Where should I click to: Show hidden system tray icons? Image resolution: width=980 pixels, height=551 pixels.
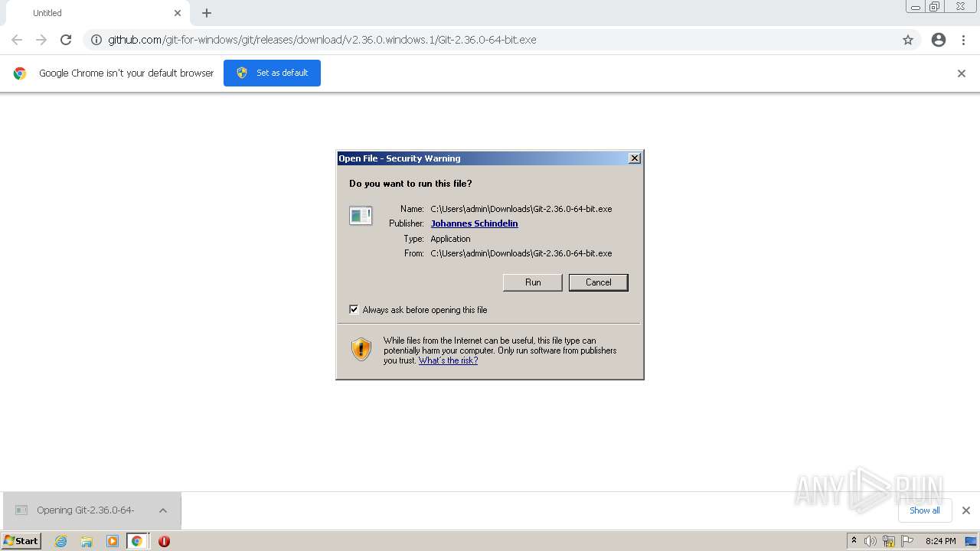click(854, 541)
